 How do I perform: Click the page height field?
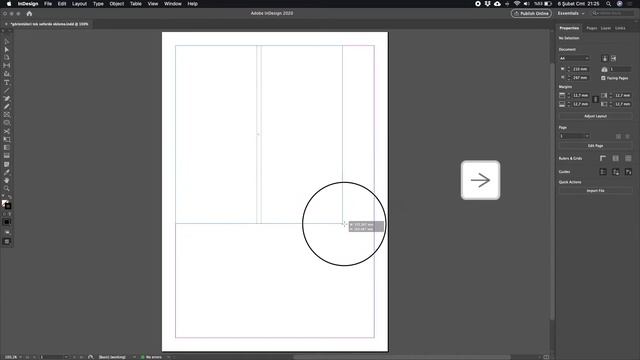click(580, 78)
